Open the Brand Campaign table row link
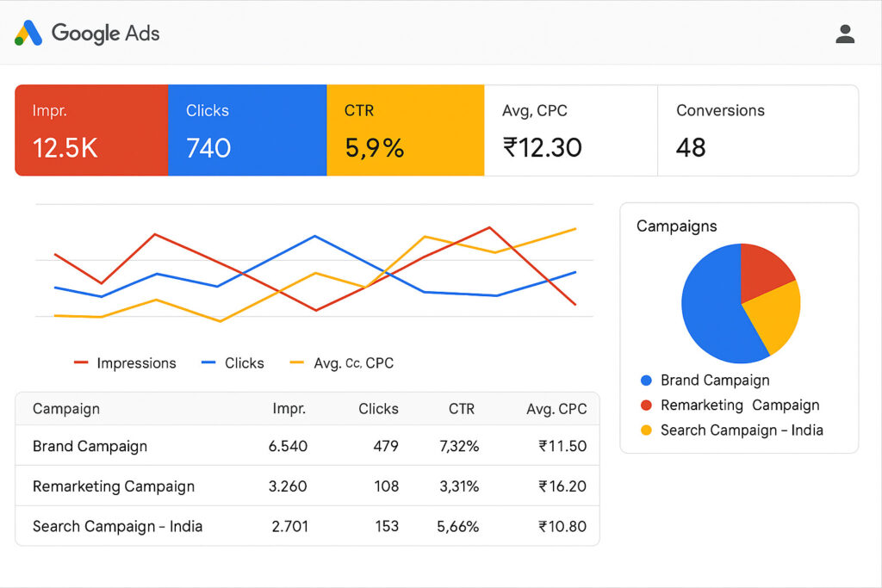Screen dimensions: 882x588 [x=90, y=447]
